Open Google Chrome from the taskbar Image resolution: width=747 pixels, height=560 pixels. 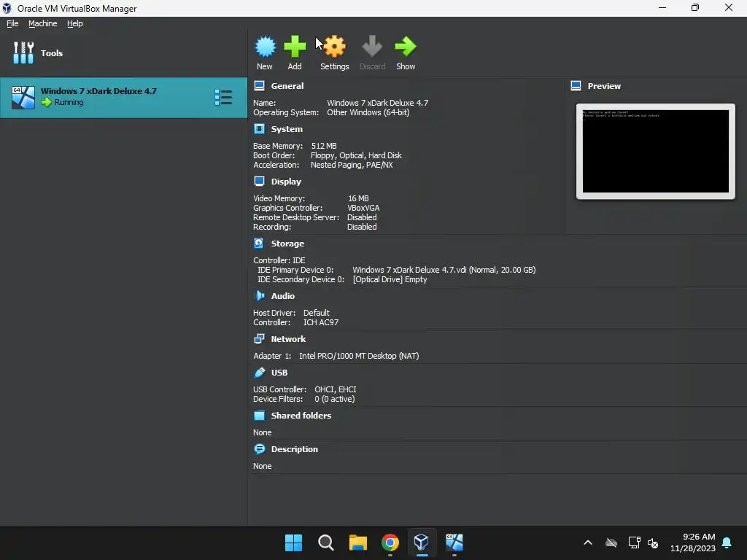coord(390,542)
